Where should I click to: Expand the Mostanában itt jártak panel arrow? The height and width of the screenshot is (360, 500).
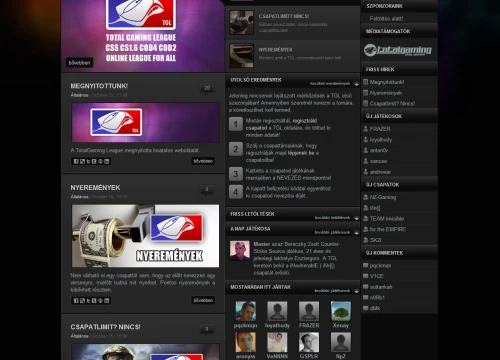pyautogui.click(x=356, y=291)
